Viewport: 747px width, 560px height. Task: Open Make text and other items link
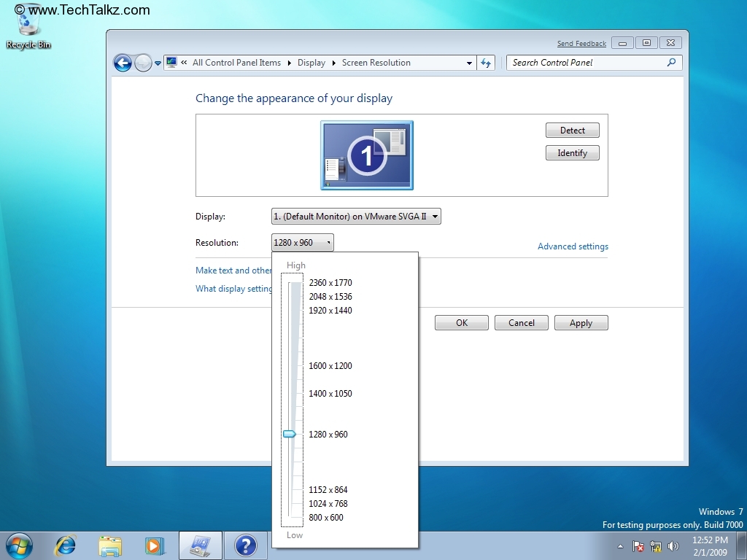[233, 270]
